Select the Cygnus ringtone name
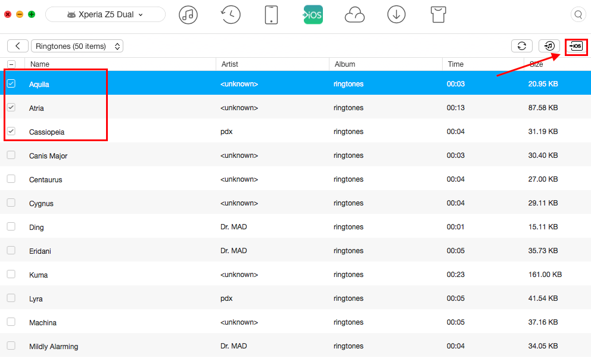 [41, 204]
